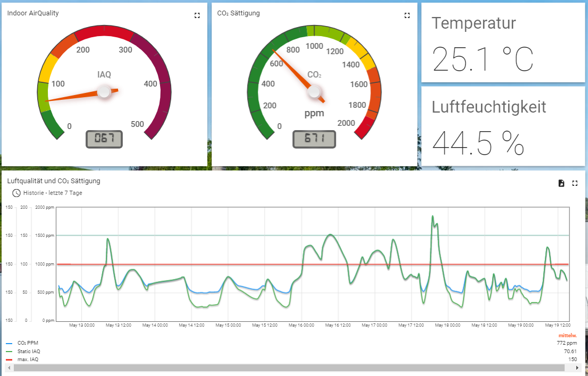The width and height of the screenshot is (588, 376).
Task: Click the Luftfeuchtigkeit 44.5 % card
Action: (x=502, y=126)
